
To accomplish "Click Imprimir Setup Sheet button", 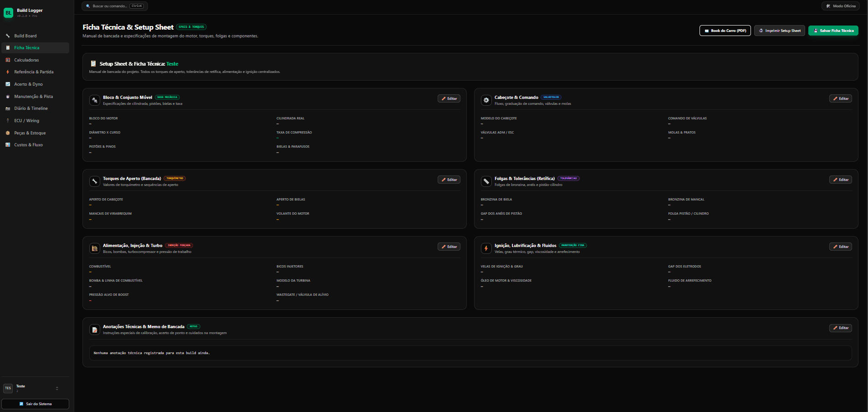I will [780, 31].
